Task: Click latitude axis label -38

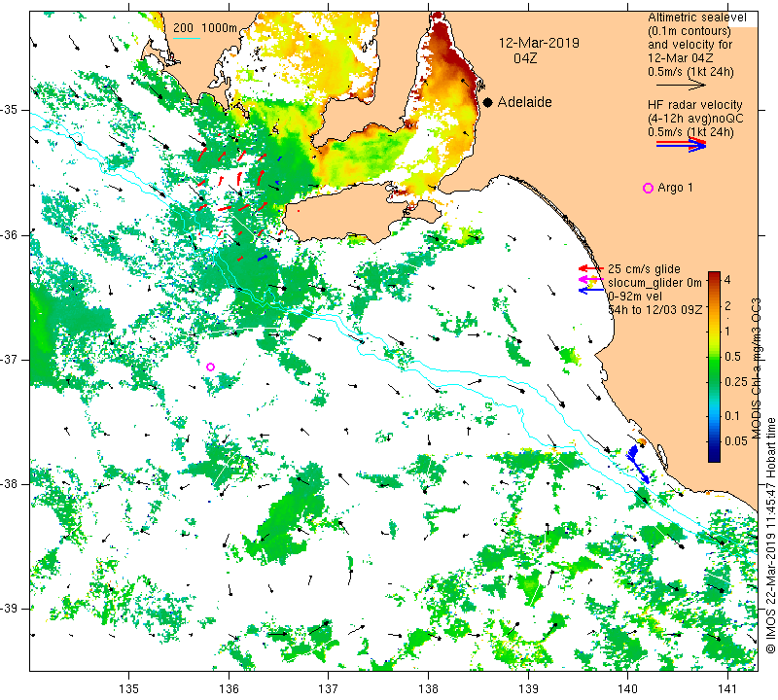Action: coord(9,484)
